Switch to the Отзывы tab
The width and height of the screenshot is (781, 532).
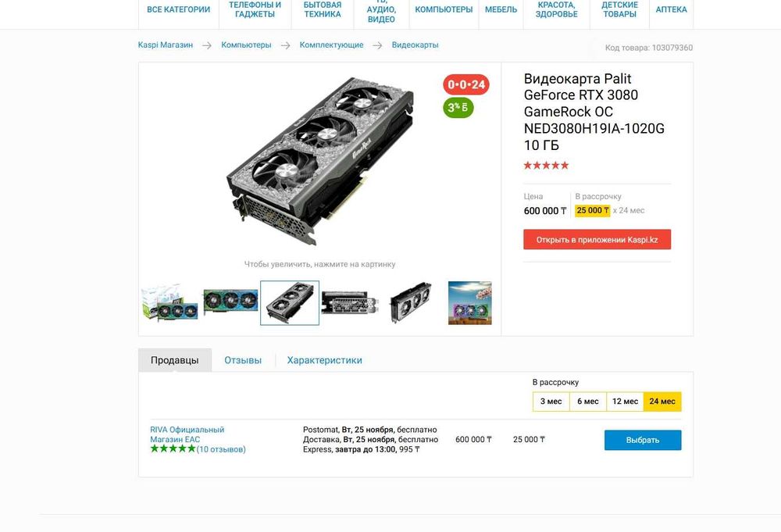(243, 360)
